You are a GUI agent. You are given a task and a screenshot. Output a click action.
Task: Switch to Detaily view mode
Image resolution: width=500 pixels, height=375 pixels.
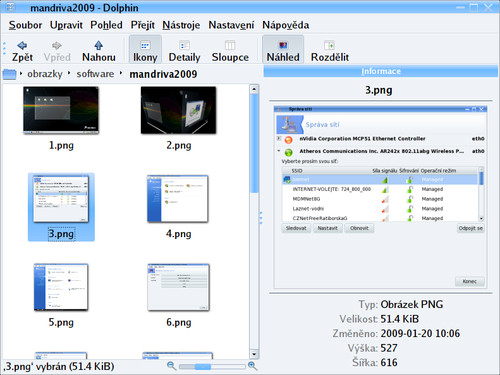[184, 51]
